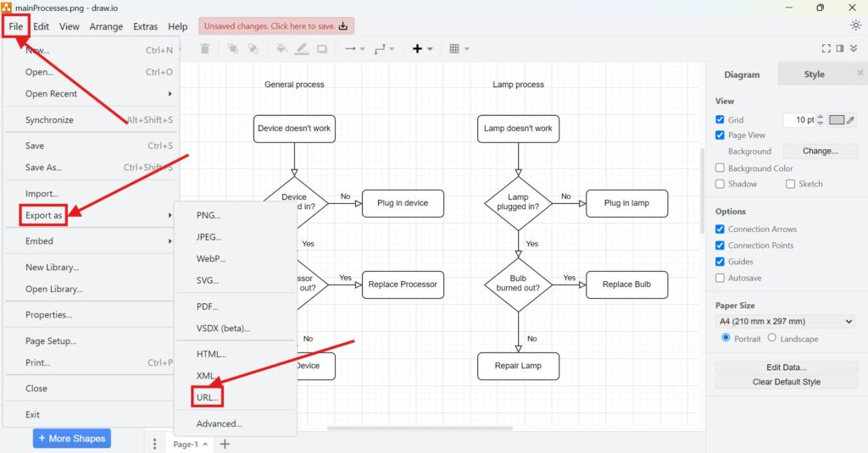Toggle the light/dark appearance sun icon
The image size is (868, 453).
(855, 25)
